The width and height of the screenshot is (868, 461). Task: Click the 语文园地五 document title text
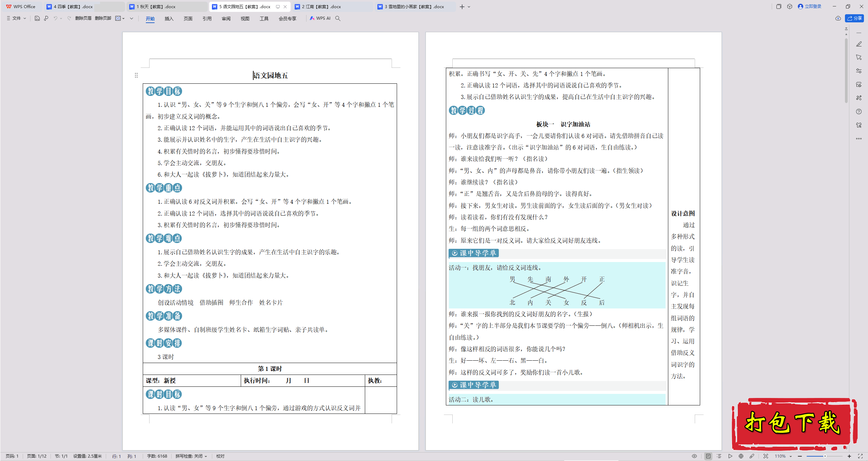[x=271, y=76]
